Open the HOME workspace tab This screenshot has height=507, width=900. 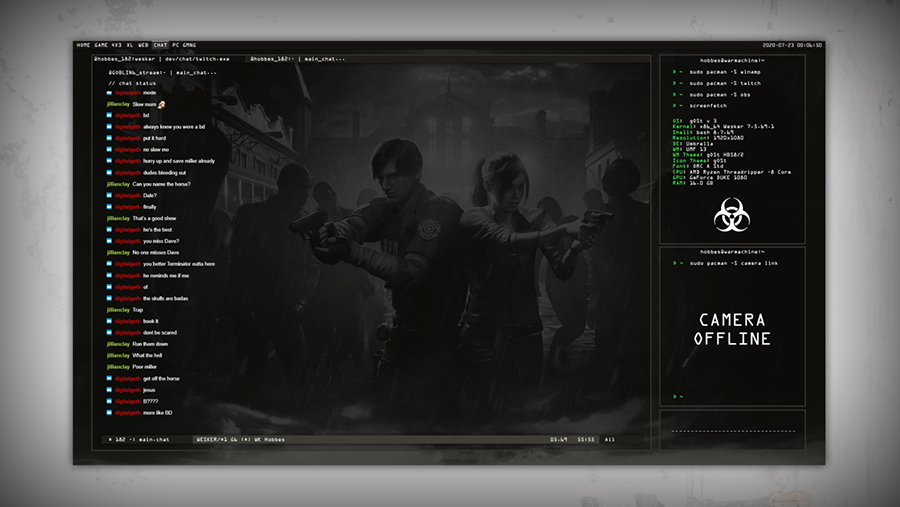tap(83, 45)
